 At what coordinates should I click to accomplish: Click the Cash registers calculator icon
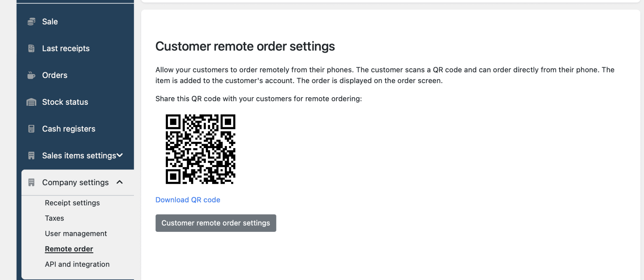point(31,129)
